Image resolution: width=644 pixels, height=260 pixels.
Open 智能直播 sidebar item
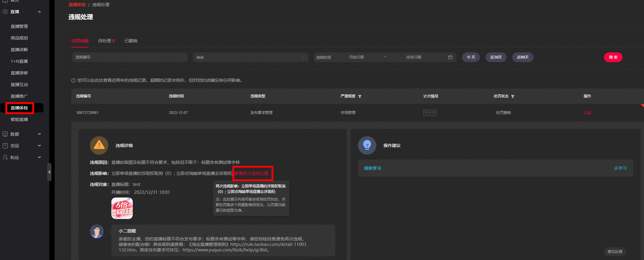click(x=19, y=119)
